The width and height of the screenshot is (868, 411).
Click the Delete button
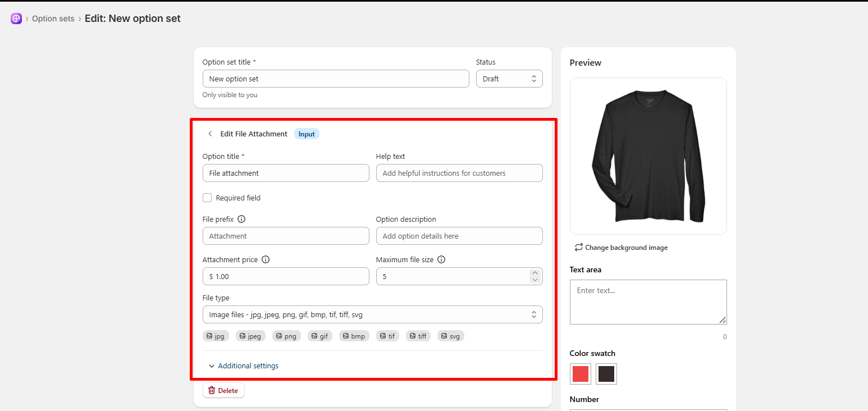point(223,390)
